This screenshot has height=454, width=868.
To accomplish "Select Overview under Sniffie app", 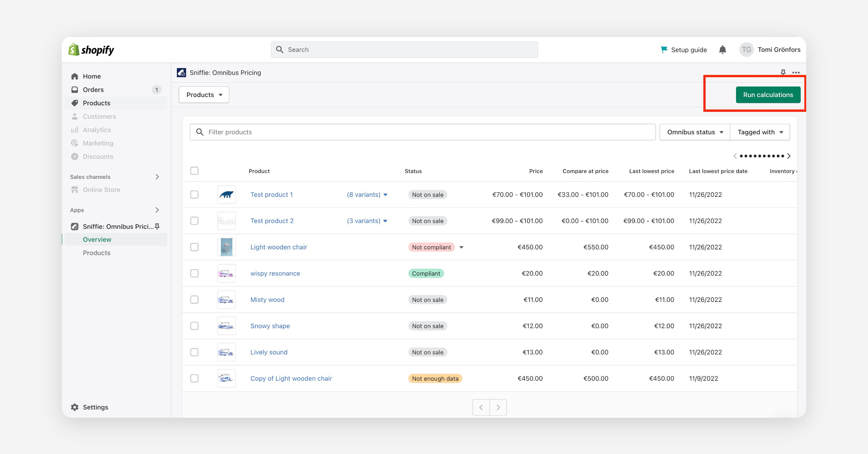I will click(97, 240).
